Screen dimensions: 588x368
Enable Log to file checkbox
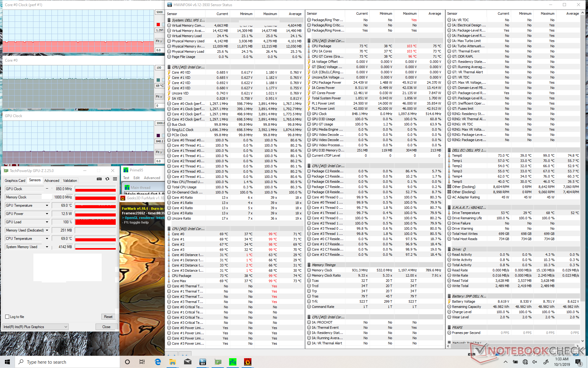(x=7, y=317)
